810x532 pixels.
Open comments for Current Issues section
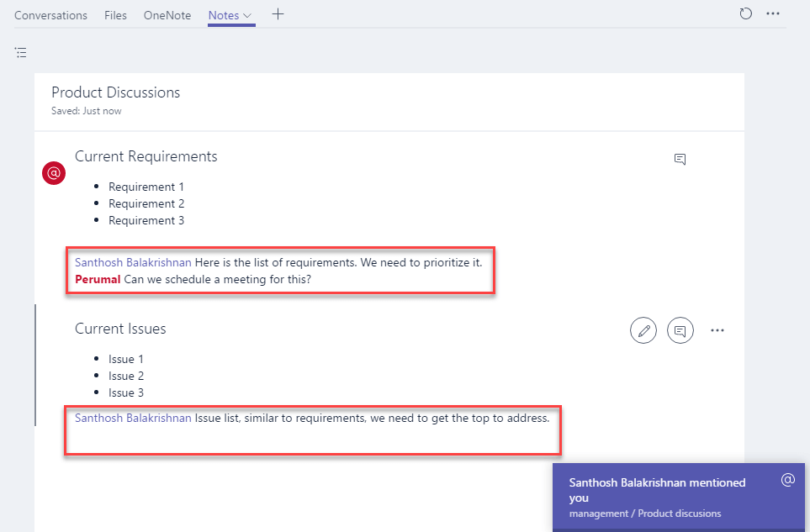(680, 330)
